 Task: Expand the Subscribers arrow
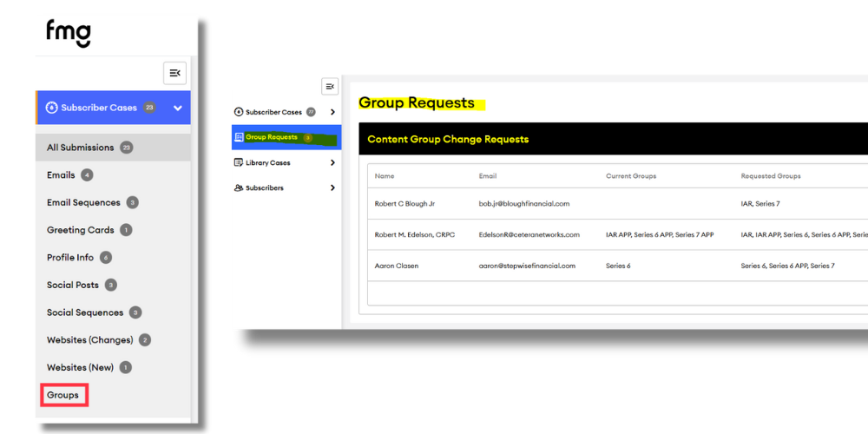click(332, 187)
